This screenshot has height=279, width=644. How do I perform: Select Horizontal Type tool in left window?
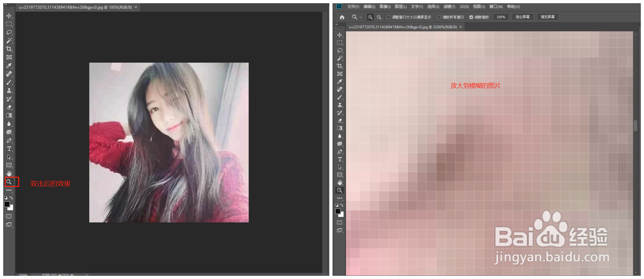(x=9, y=149)
